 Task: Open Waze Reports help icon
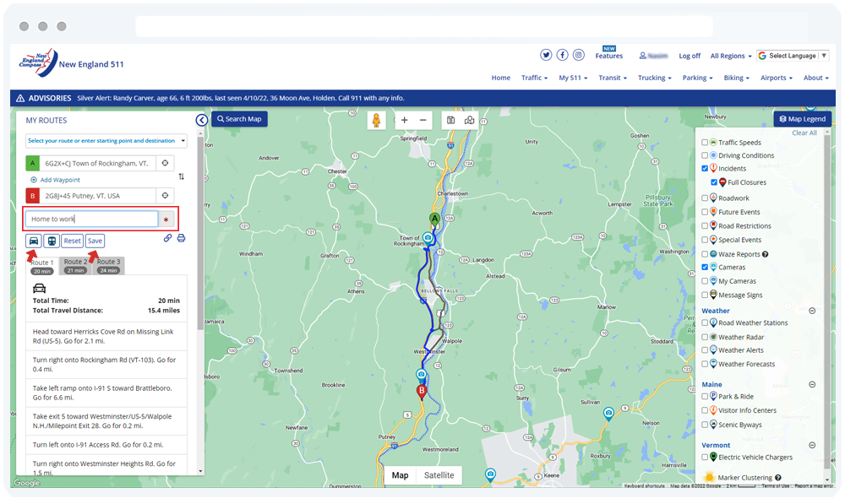[766, 254]
